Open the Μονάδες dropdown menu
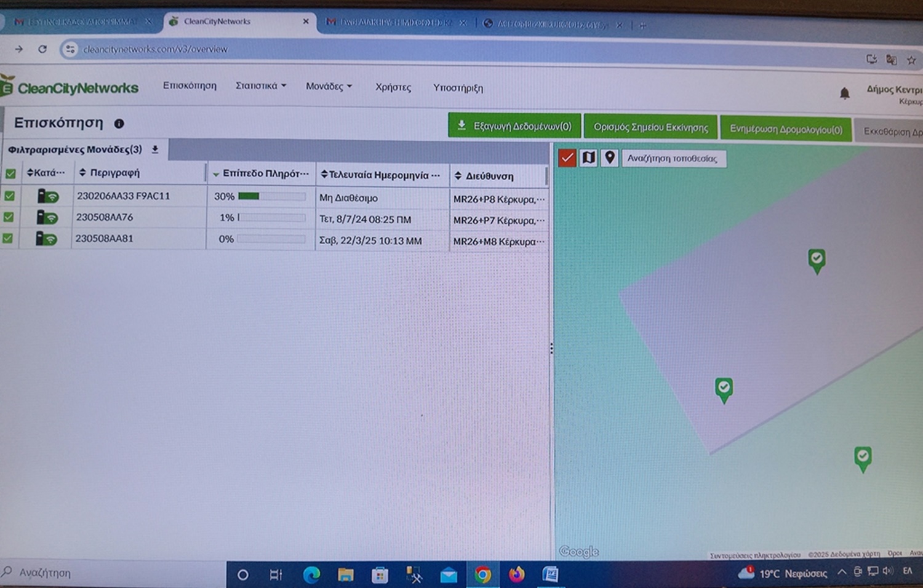 coord(329,87)
